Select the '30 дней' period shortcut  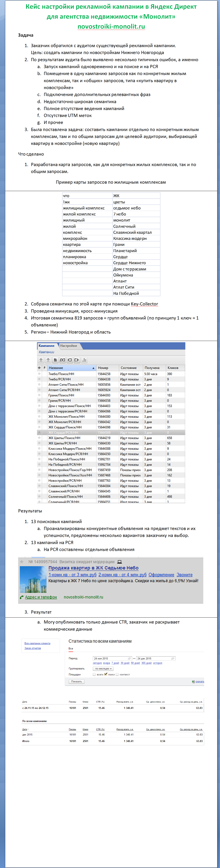click(x=125, y=663)
